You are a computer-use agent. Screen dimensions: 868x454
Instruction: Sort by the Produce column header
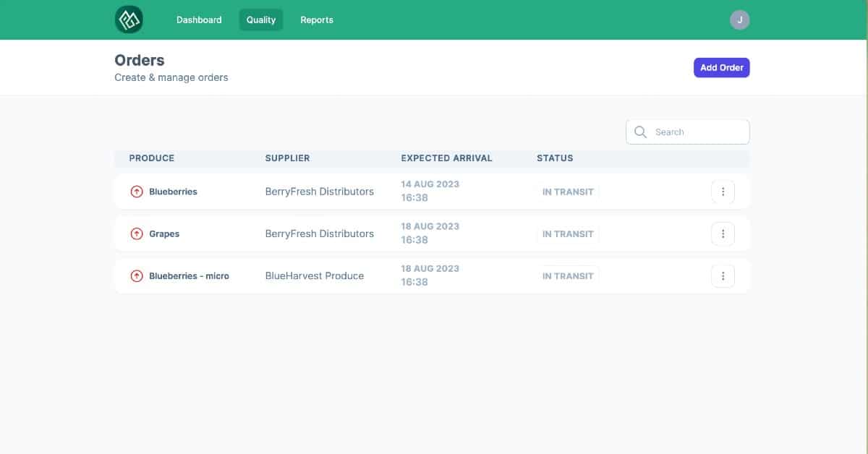click(152, 158)
